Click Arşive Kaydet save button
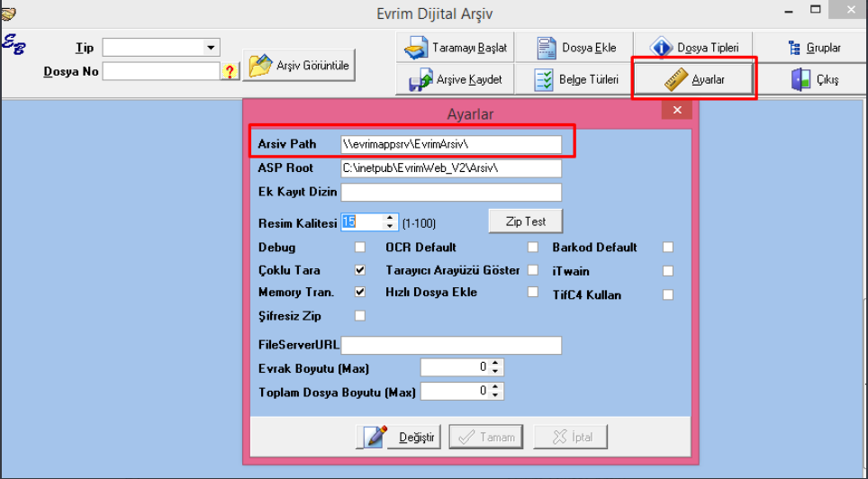The width and height of the screenshot is (868, 479). (x=456, y=79)
